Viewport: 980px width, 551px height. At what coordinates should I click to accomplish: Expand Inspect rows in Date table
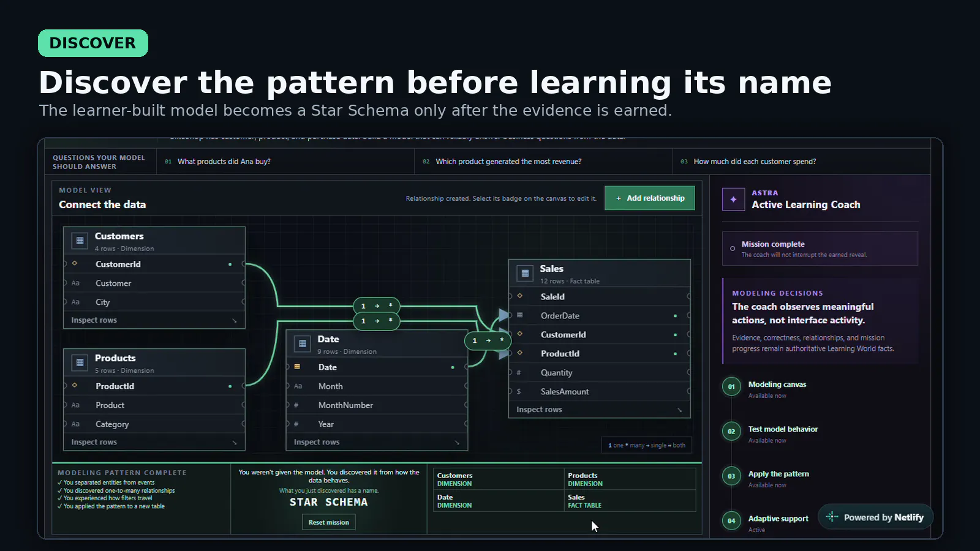(x=377, y=442)
